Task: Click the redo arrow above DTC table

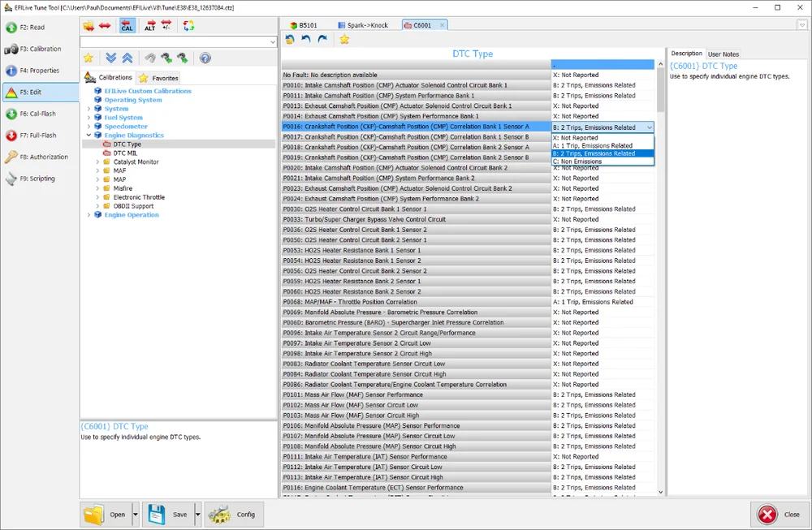Action: (322, 39)
